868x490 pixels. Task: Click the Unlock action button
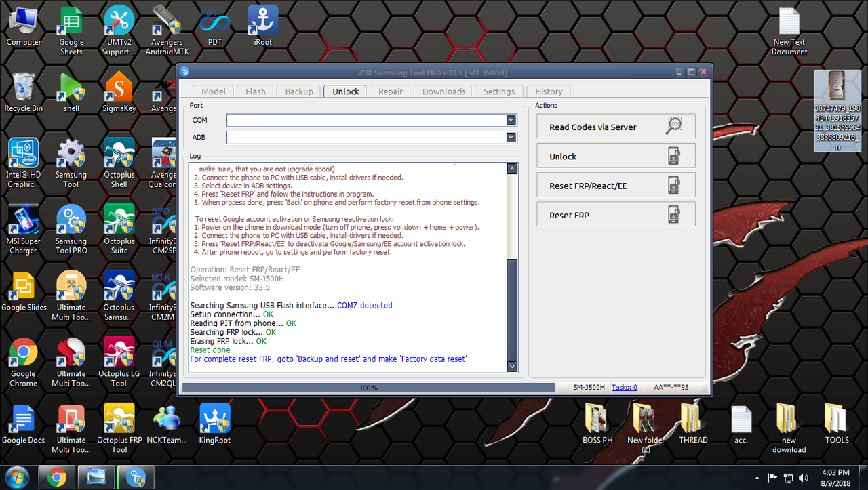tap(616, 156)
